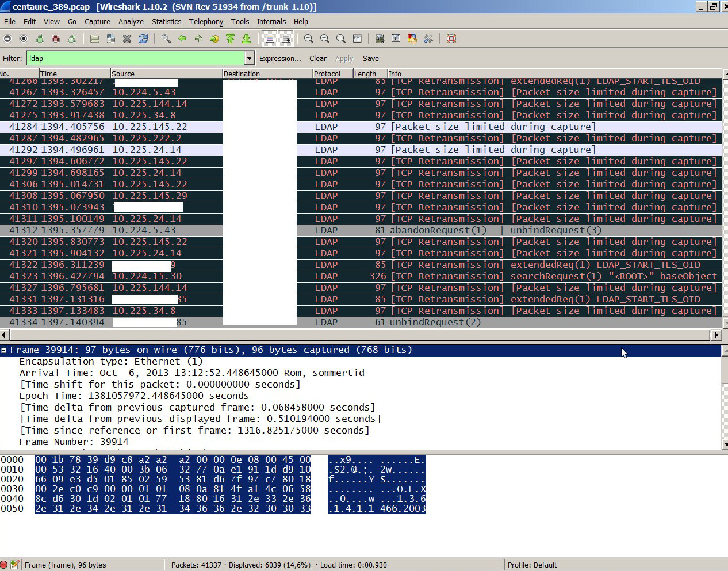Find a packet magnifier icon

[x=166, y=39]
